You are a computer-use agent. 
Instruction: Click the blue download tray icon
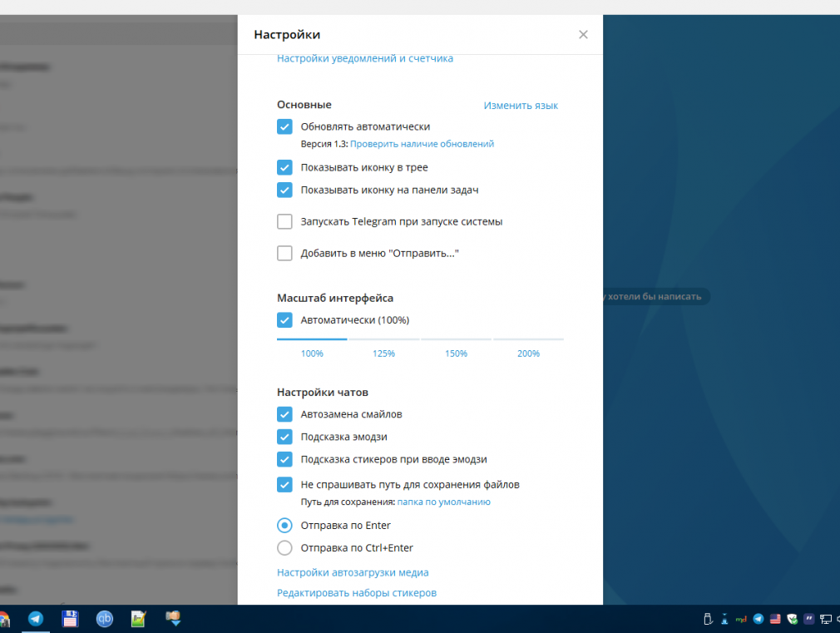724,619
